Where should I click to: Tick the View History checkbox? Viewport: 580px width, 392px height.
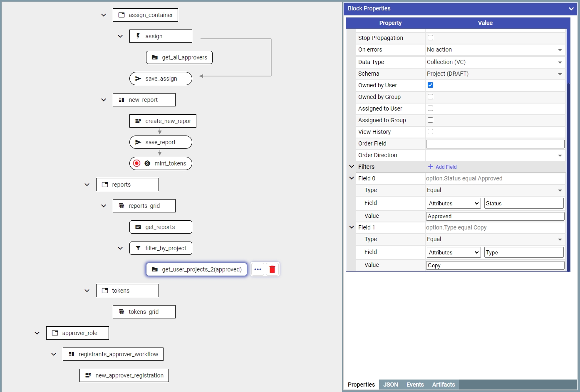[x=430, y=132]
